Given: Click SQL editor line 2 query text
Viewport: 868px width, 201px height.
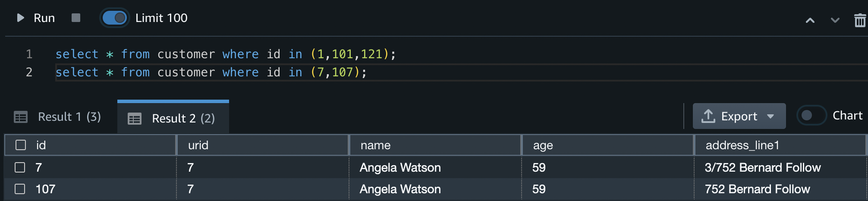Looking at the screenshot, I should (211, 72).
